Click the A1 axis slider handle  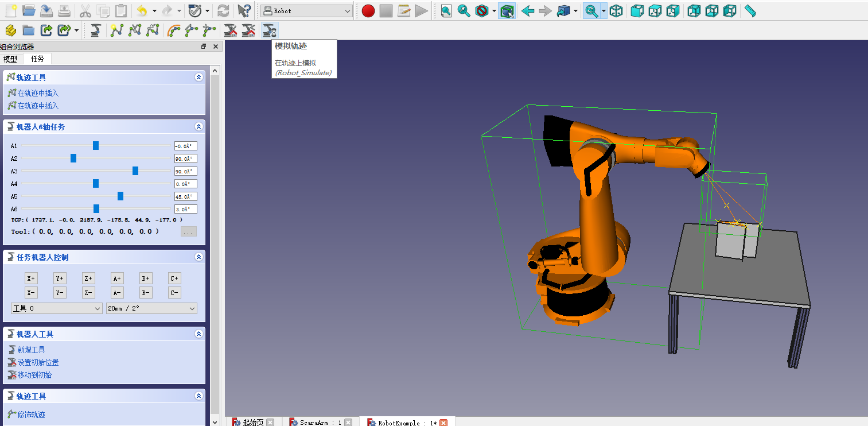[96, 146]
